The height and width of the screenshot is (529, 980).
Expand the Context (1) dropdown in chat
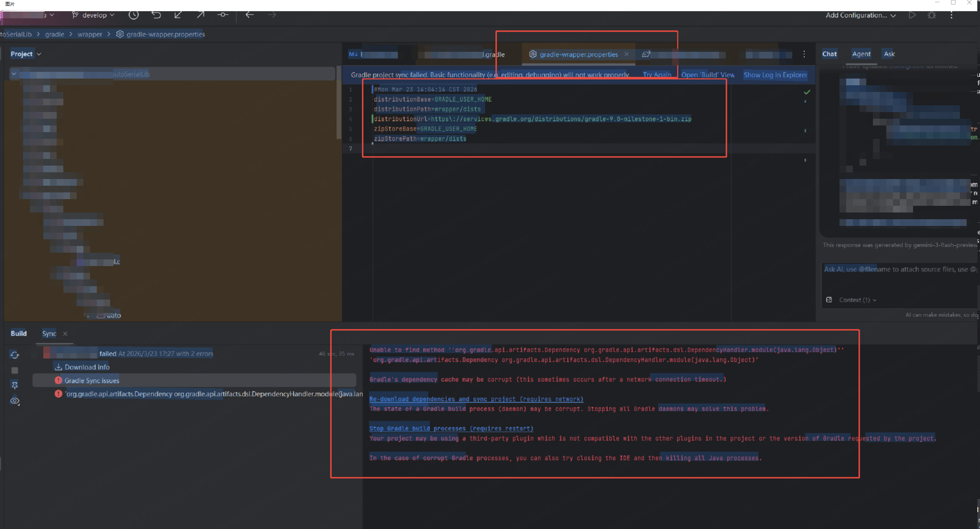click(x=857, y=300)
